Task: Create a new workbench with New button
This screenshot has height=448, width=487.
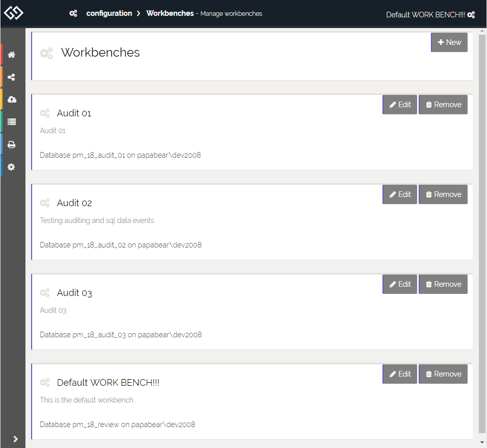Action: [449, 42]
